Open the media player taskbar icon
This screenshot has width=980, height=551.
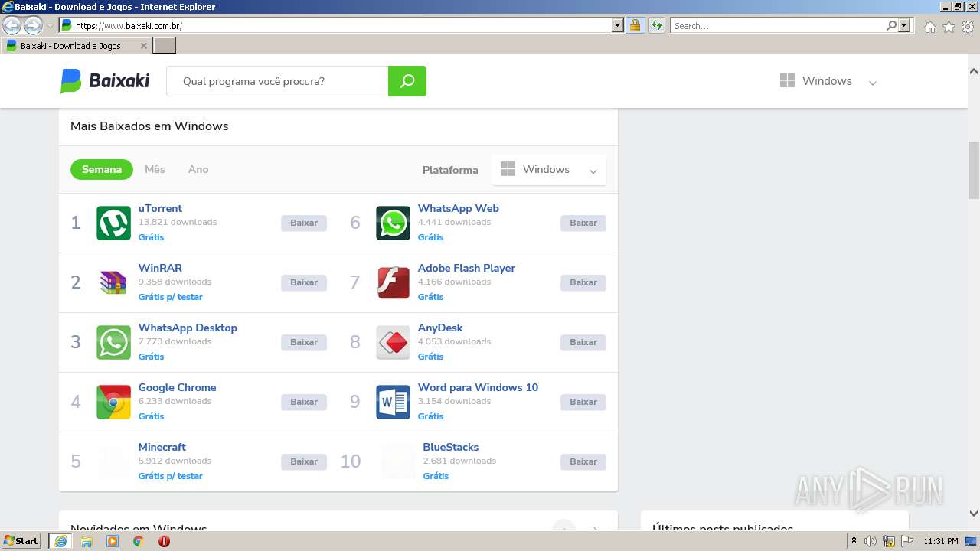pos(113,541)
